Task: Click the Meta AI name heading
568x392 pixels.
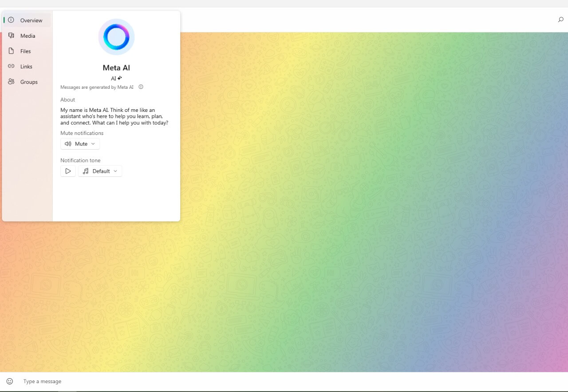Action: [116, 68]
